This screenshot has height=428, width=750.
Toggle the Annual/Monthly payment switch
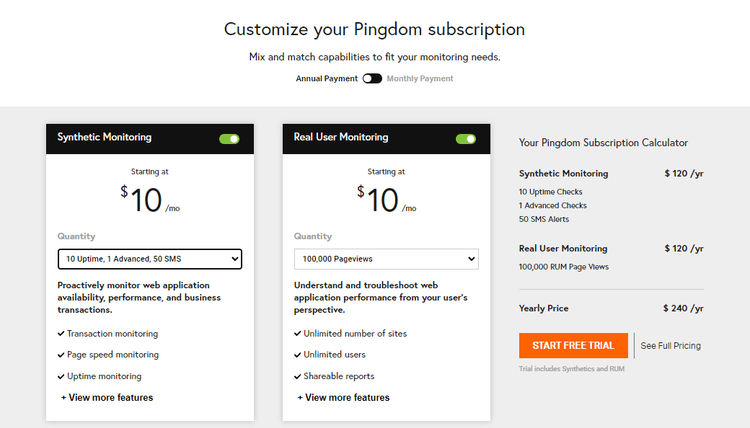372,78
